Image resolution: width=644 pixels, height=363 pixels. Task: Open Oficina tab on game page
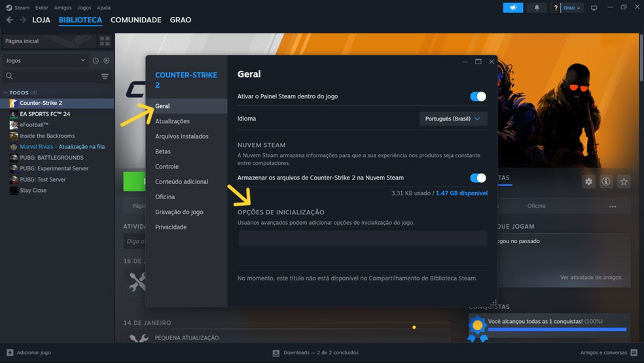537,206
